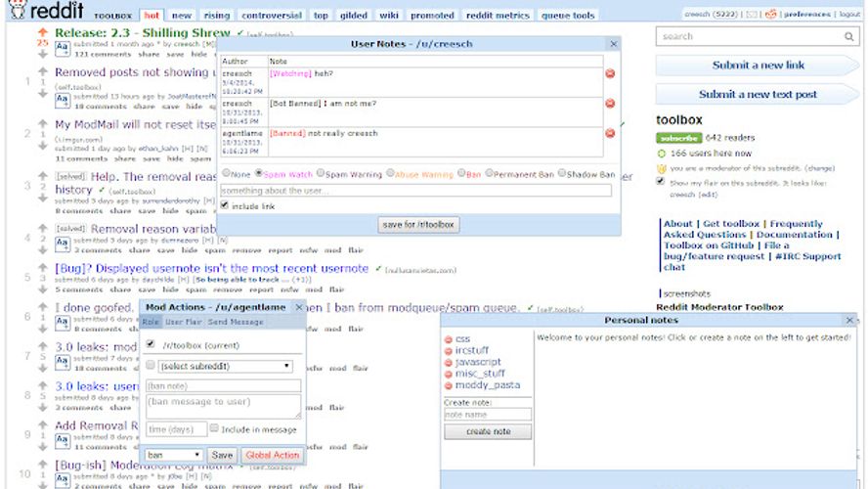Open the 'controversial' tab

pos(272,16)
